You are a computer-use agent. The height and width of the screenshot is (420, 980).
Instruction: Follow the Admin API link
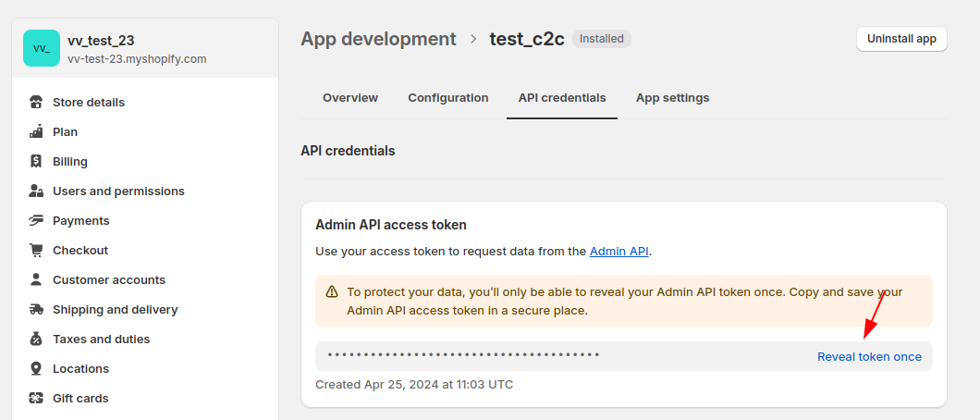(619, 252)
